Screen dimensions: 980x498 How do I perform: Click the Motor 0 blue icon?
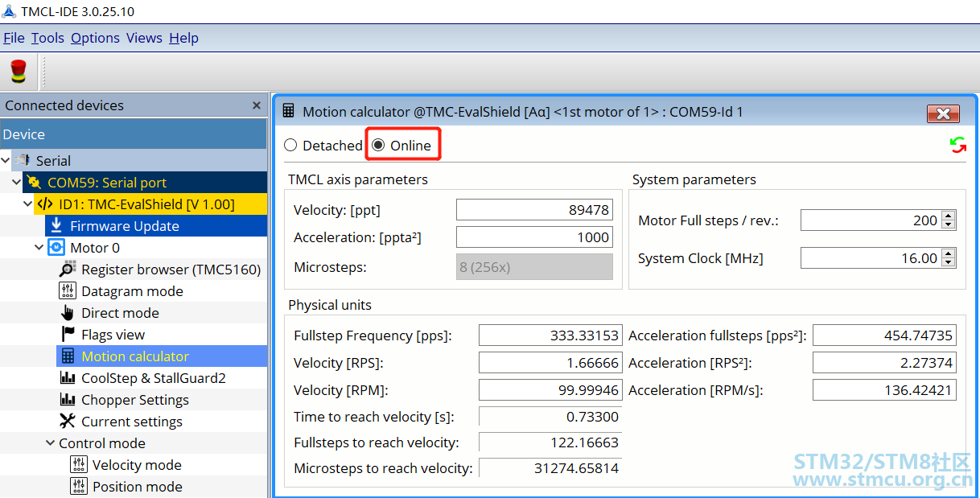tap(56, 248)
